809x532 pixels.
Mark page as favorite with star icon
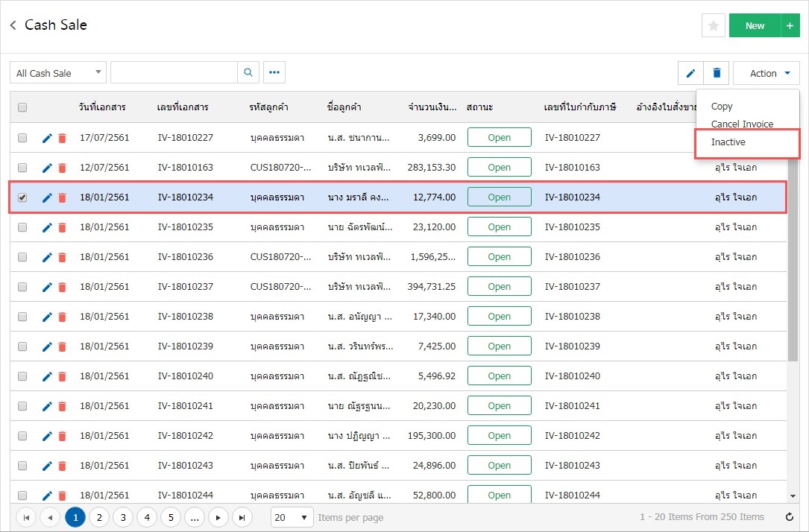pos(714,25)
